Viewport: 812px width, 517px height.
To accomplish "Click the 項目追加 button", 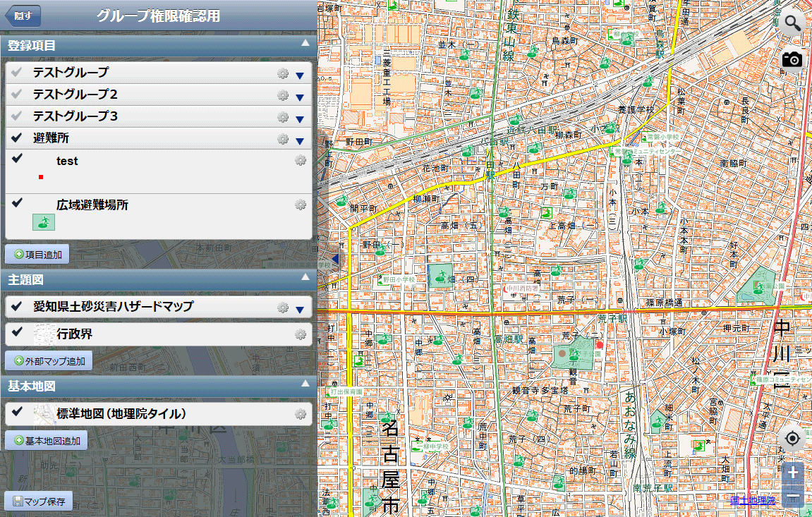I will (x=37, y=254).
